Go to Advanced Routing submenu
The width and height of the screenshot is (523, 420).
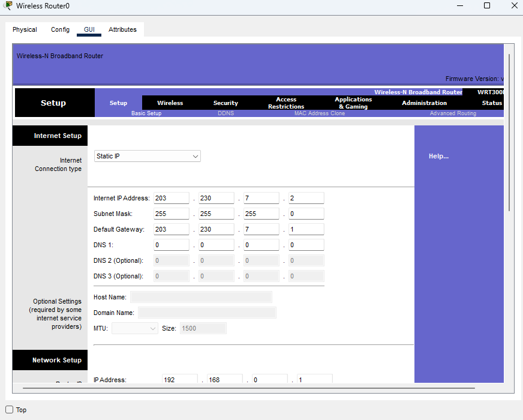[x=453, y=113]
